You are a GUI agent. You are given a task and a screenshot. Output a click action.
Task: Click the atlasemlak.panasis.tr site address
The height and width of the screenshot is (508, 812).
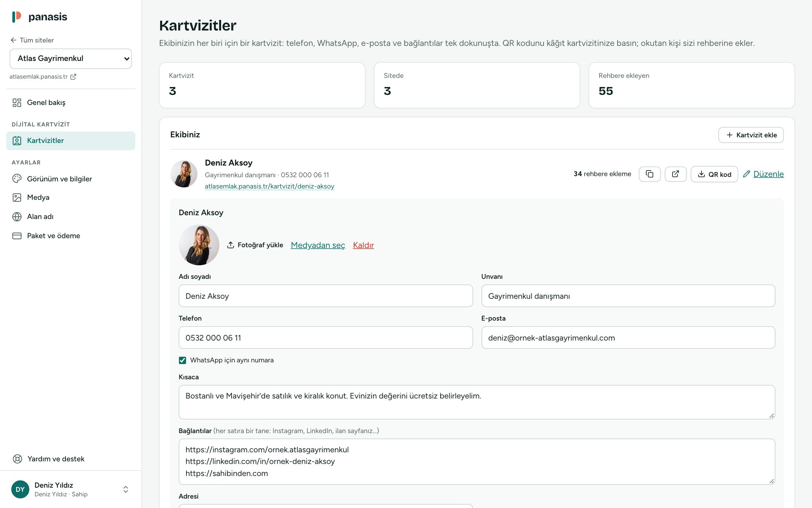[38, 77]
